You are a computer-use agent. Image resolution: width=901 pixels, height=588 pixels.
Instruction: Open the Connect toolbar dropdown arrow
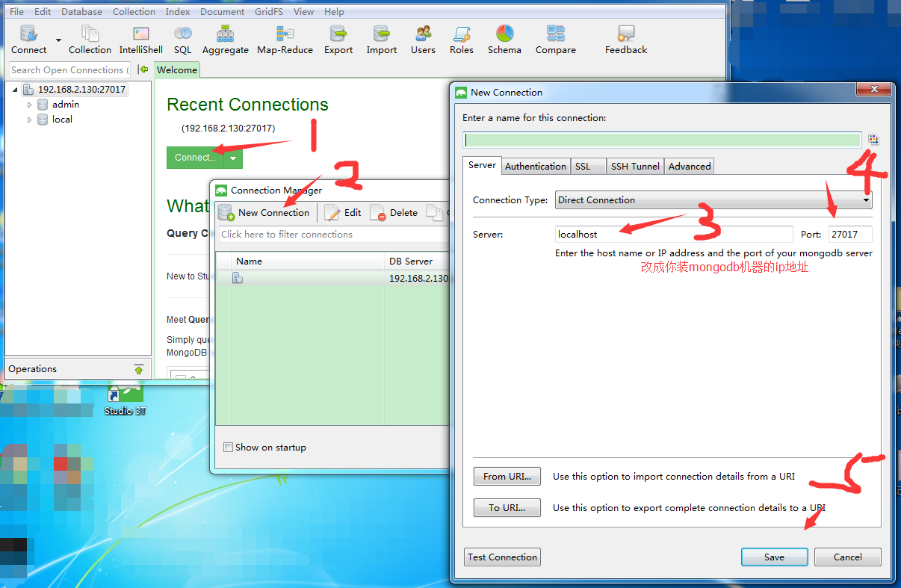58,40
